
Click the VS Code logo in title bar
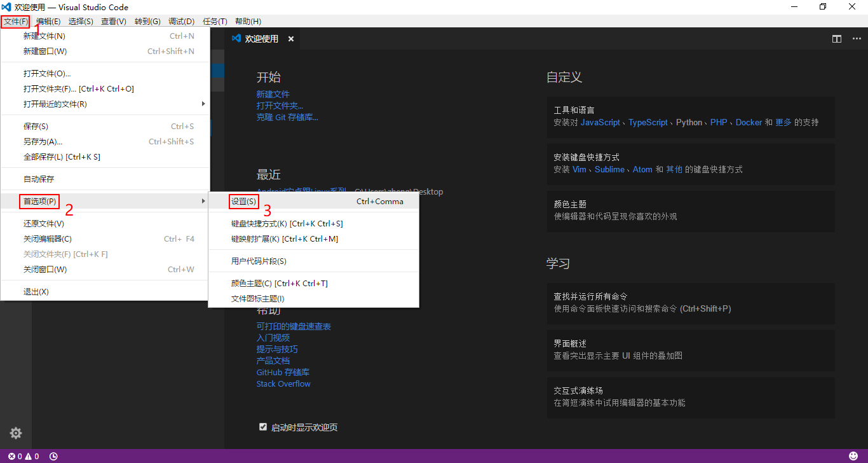(6, 7)
